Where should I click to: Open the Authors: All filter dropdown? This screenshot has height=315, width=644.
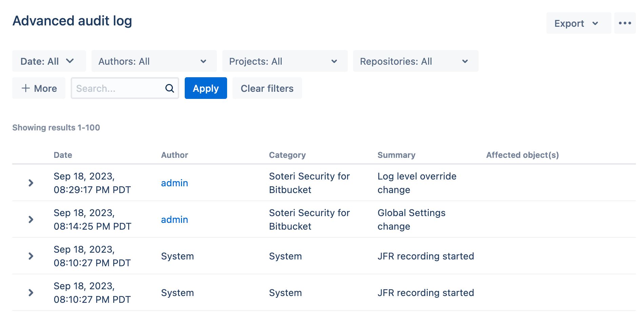[x=154, y=61]
